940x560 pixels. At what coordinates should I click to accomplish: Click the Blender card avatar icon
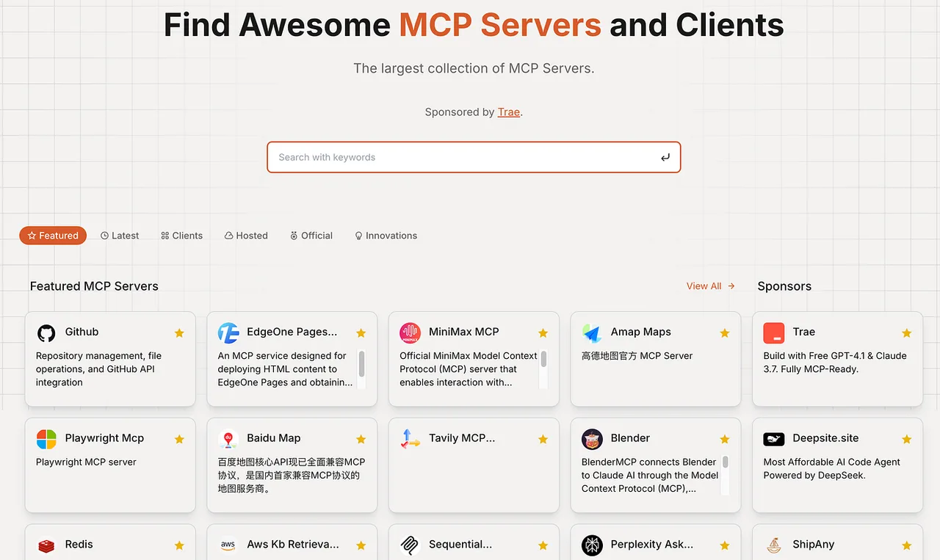pos(592,440)
